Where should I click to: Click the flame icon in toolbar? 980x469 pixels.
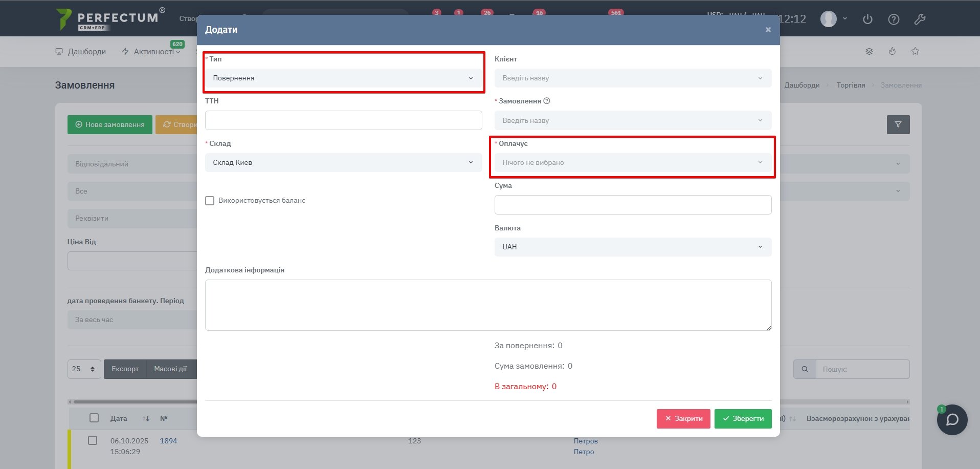(892, 51)
